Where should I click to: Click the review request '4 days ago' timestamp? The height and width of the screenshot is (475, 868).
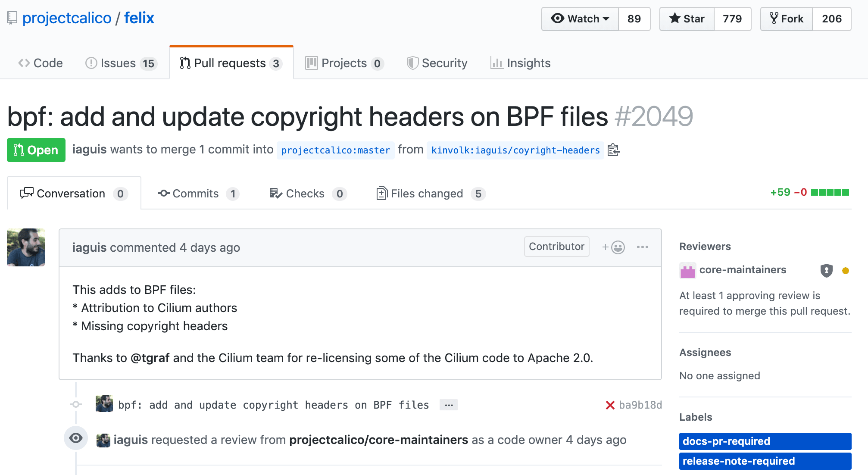coord(596,440)
